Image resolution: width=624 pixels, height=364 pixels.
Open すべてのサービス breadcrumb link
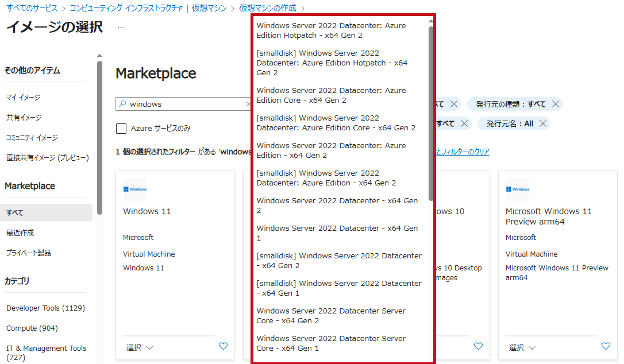coord(32,8)
